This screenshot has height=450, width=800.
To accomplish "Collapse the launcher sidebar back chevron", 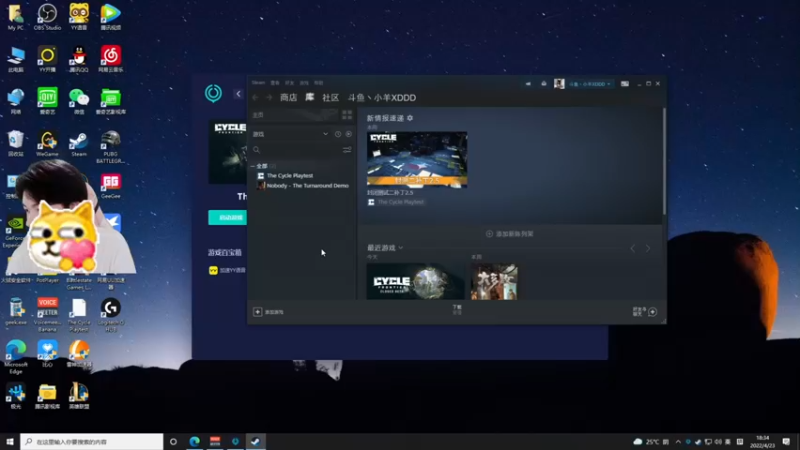I will (238, 94).
